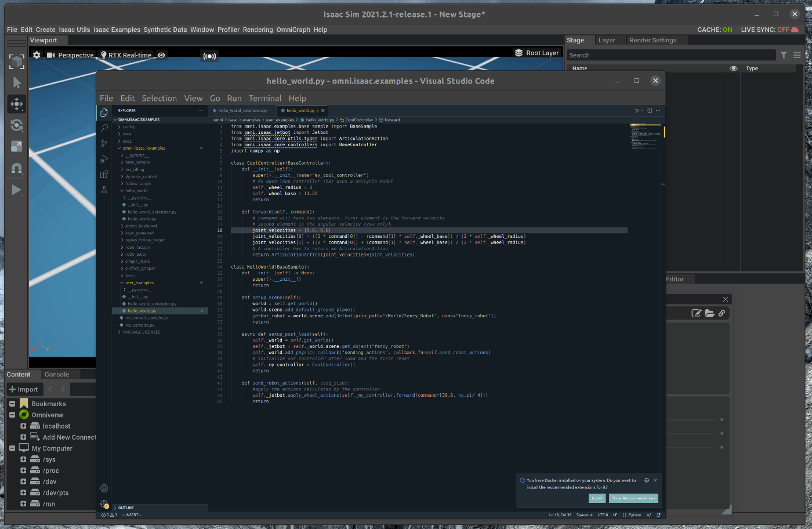Select the Isaac Sim selection mode cube tool

coord(17,61)
